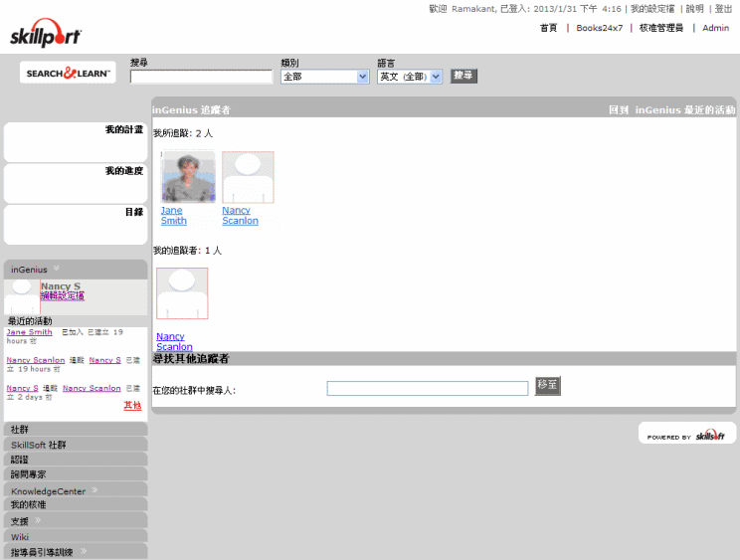Open Jane Smith link in recent activity

pyautogui.click(x=29, y=332)
